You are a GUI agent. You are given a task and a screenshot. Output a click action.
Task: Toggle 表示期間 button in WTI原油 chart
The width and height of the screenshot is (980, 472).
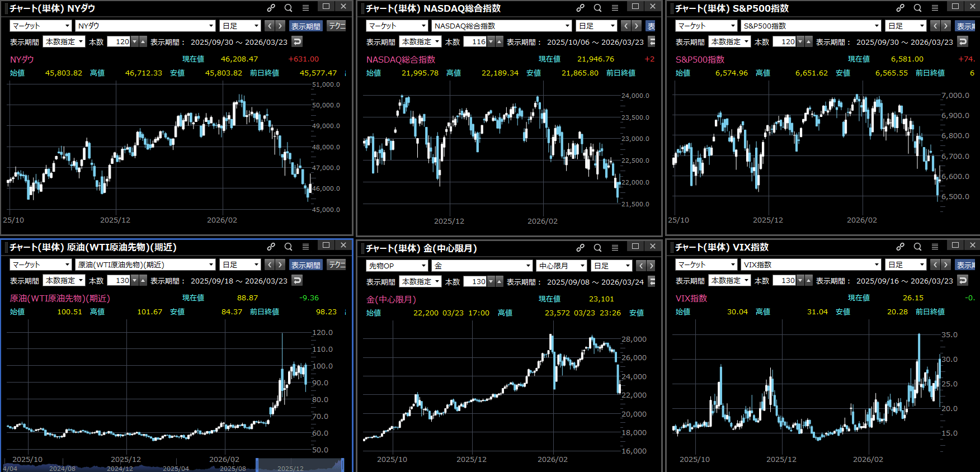[306, 265]
